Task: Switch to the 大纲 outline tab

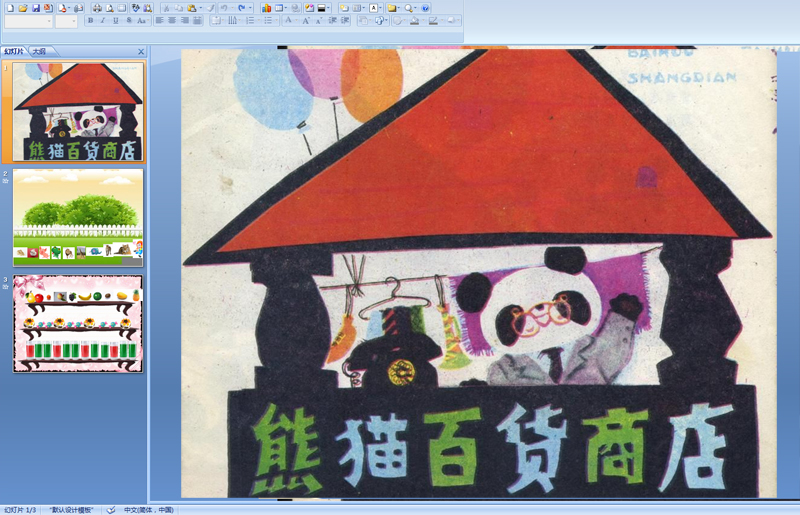Action: pyautogui.click(x=39, y=52)
